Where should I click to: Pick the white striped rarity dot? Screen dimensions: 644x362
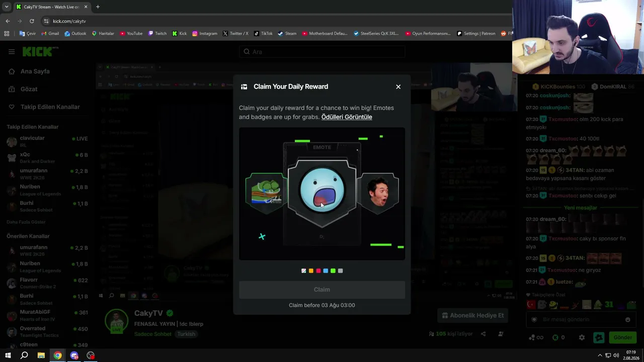click(x=304, y=271)
